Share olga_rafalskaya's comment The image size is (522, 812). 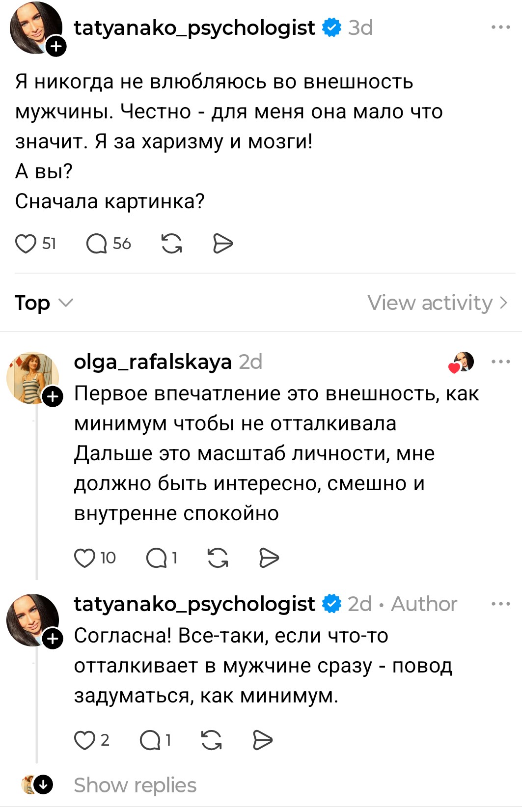pos(269,558)
